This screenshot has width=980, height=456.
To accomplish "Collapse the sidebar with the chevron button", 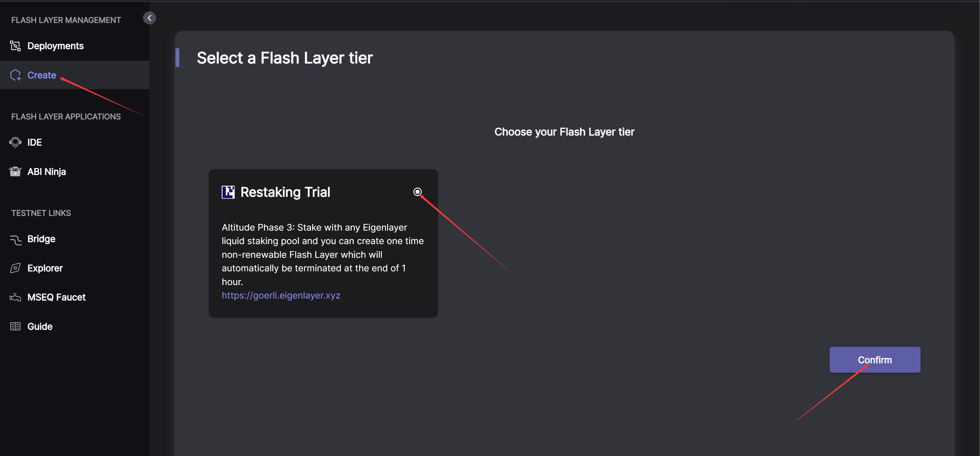I will 150,18.
